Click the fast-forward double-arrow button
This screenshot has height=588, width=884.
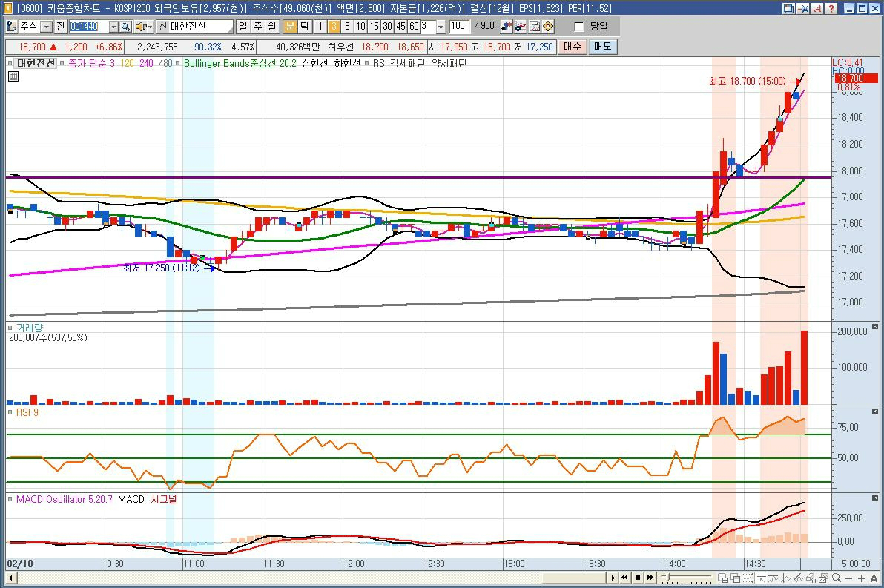tap(650, 578)
